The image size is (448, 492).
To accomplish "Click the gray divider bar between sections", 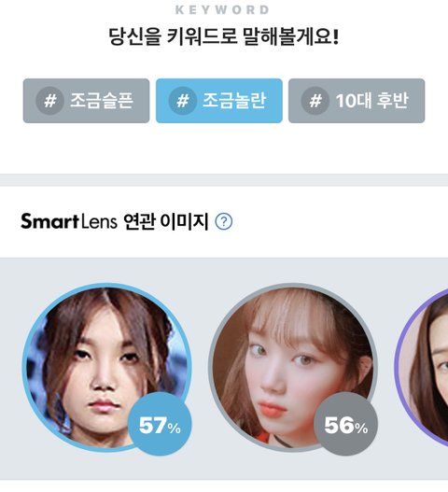I will (x=224, y=180).
